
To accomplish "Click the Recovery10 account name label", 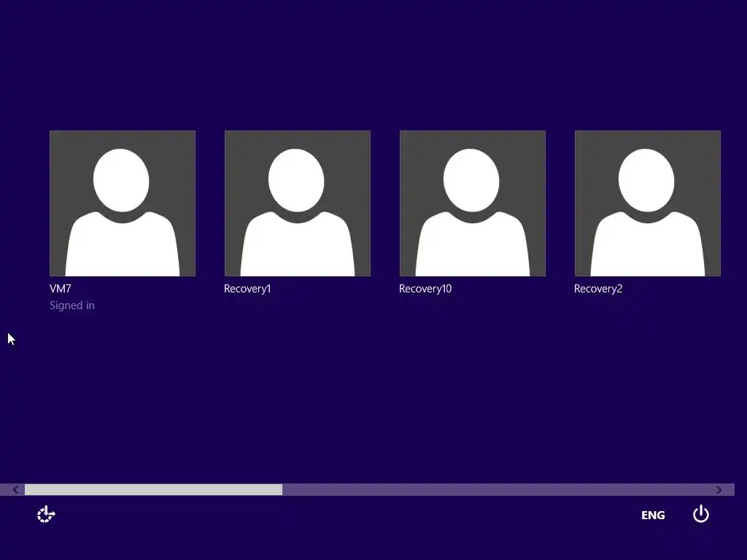I will tap(425, 289).
